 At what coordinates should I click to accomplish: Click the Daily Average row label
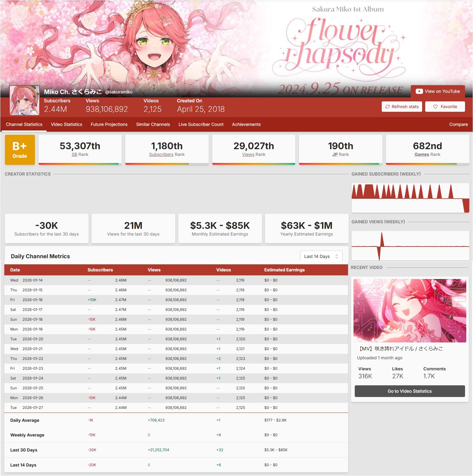click(x=25, y=420)
